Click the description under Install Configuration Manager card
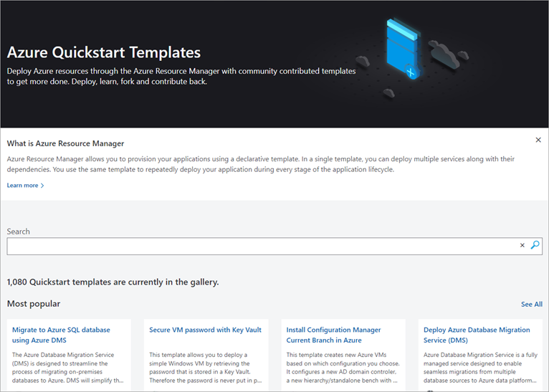Screen dimensions: 549x392 pos(343,368)
